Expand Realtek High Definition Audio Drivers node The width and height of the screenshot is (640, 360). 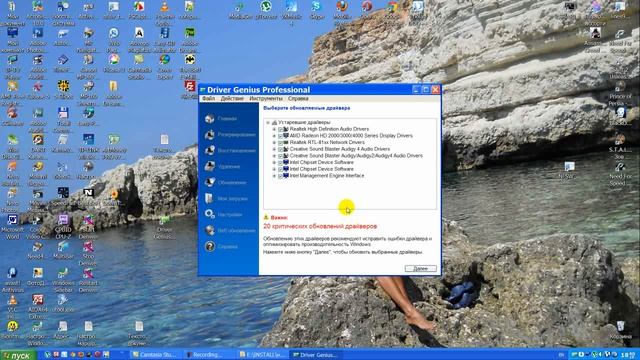click(274, 129)
